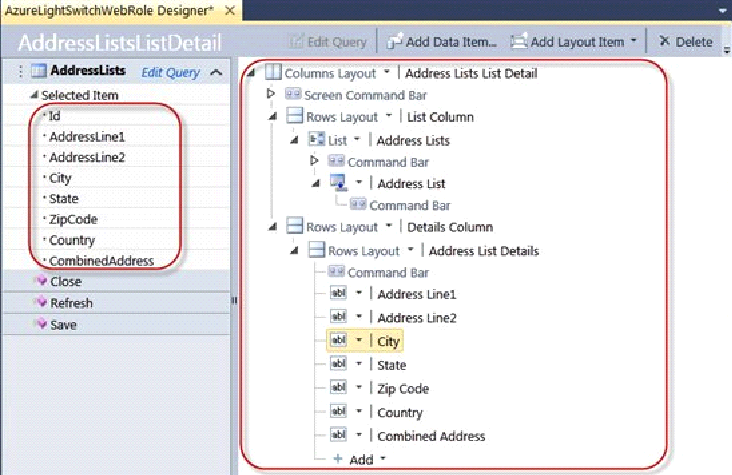Select the ZipCode field in Selected Item
Image resolution: width=732 pixels, height=475 pixels.
click(73, 219)
